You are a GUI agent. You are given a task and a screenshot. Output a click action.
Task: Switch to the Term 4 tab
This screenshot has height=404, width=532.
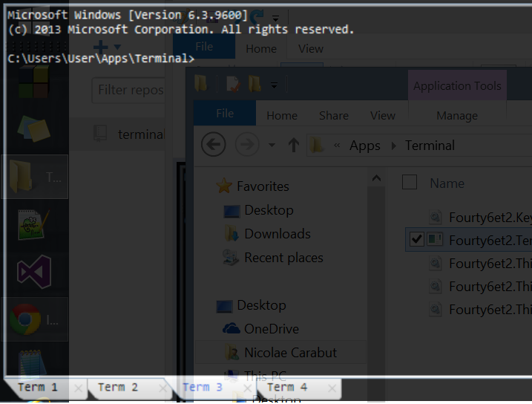(287, 388)
